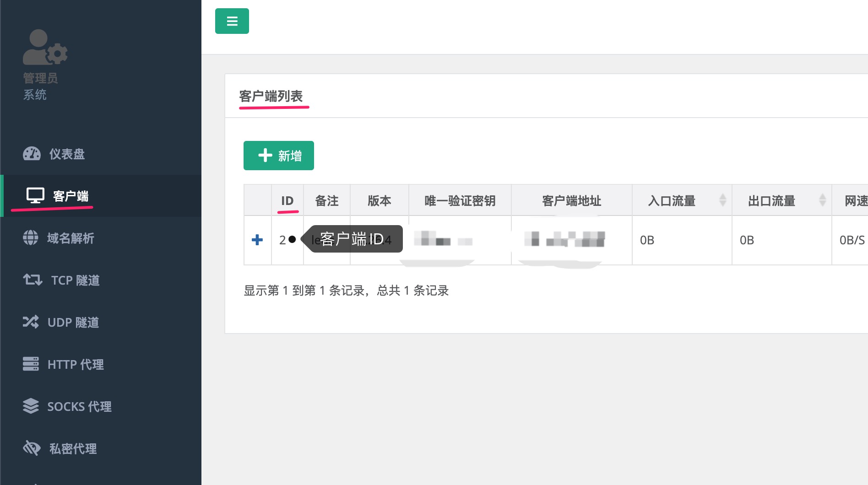Select the 客户端 monitor icon in sidebar
The width and height of the screenshot is (868, 485).
coord(35,195)
